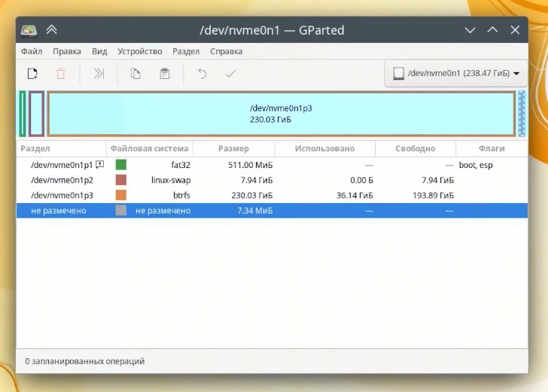The width and height of the screenshot is (548, 392).
Task: Click the GParted app icon in title bar
Action: tap(29, 30)
